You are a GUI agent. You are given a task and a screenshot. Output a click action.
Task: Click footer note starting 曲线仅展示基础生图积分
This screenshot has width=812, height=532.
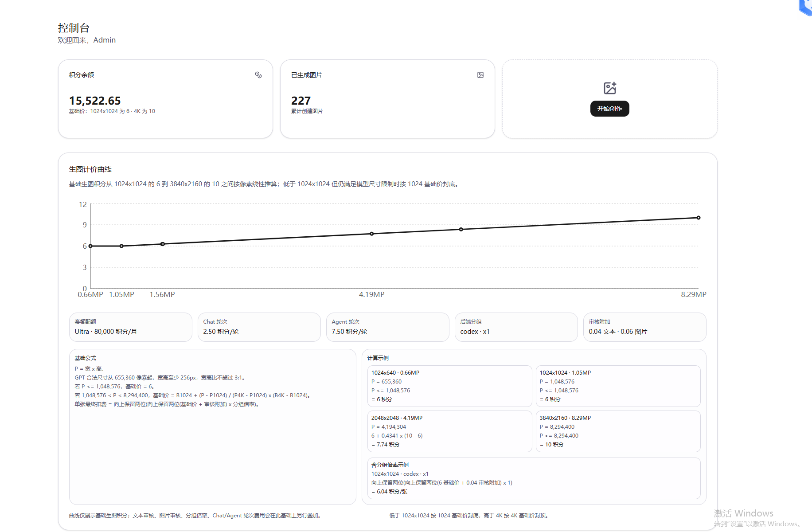tap(195, 516)
